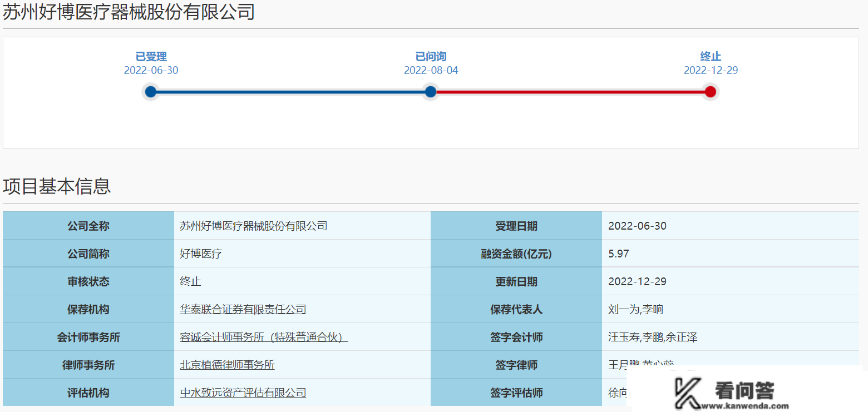Click the 刘一为,李响 sponsor representatives value
This screenshot has width=868, height=412.
[635, 309]
